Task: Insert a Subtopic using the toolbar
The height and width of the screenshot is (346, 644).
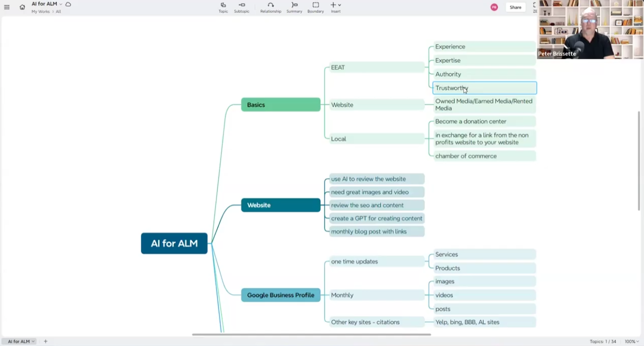Action: (242, 7)
